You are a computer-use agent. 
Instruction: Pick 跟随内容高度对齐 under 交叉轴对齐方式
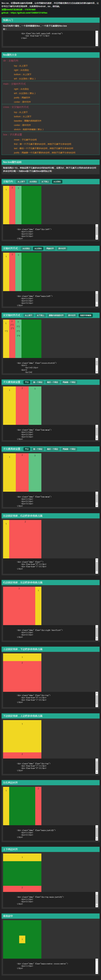point(56,315)
